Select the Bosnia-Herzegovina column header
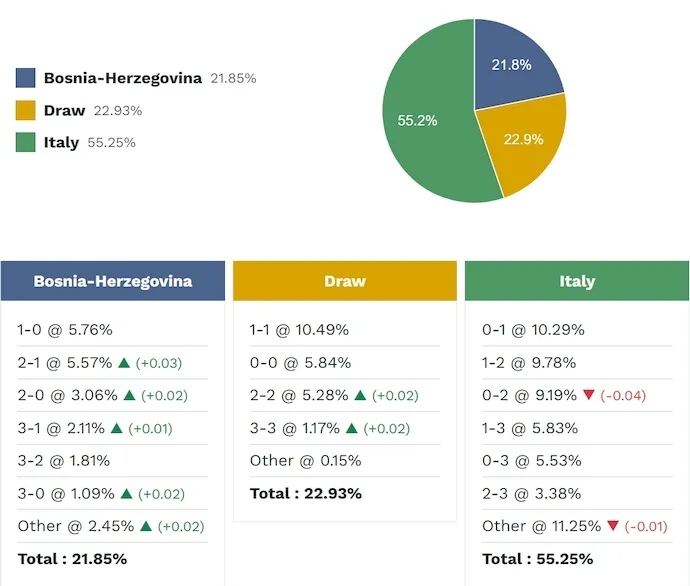This screenshot has width=690, height=586. click(113, 281)
